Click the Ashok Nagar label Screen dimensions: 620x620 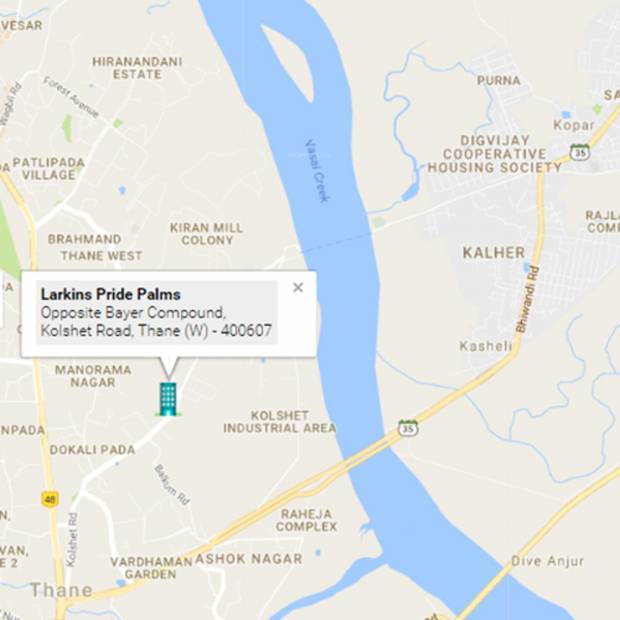point(249,559)
